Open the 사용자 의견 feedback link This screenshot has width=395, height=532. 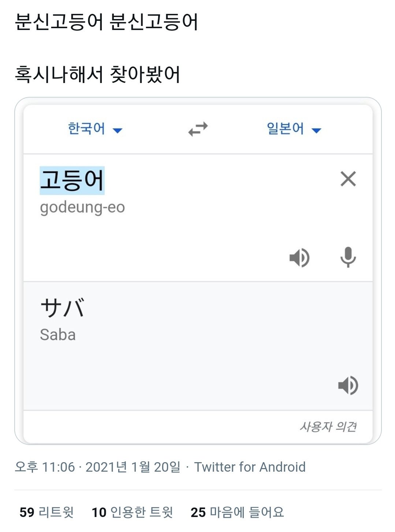click(x=328, y=426)
